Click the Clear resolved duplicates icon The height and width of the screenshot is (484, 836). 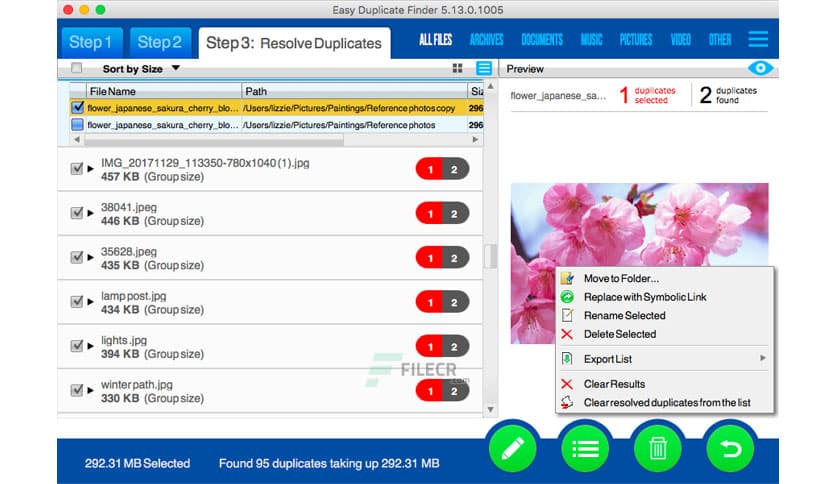tap(567, 402)
